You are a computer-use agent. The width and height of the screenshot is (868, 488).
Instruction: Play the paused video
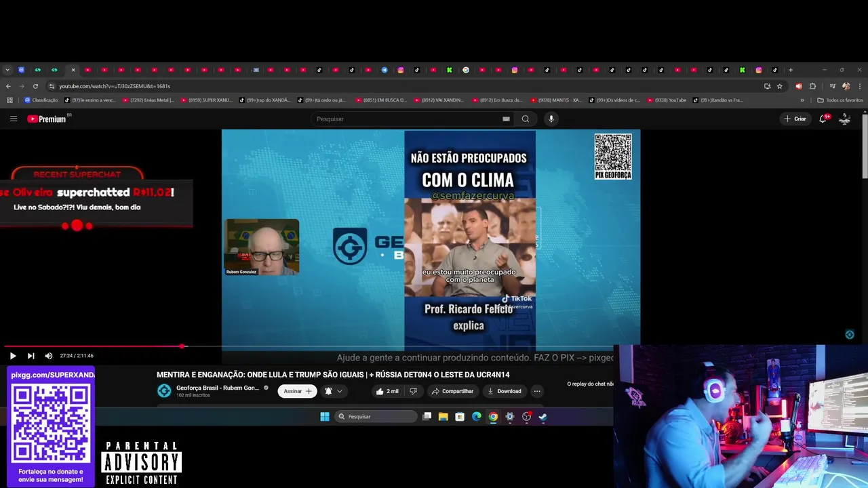click(x=12, y=356)
